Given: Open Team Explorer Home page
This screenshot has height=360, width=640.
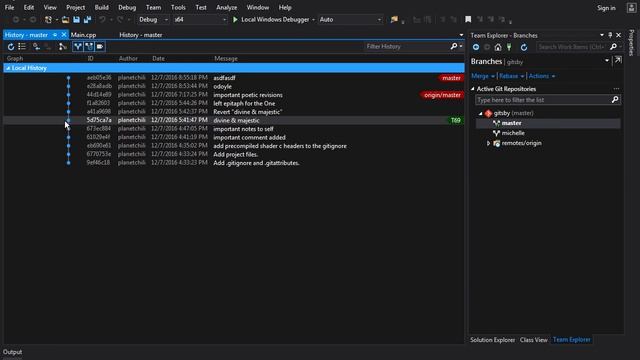Looking at the screenshot, I should pos(498,47).
